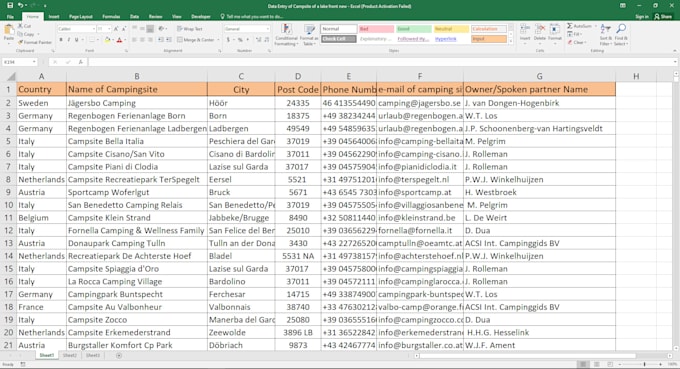The width and height of the screenshot is (680, 369).
Task: Switch to the Data tab
Action: point(134,16)
